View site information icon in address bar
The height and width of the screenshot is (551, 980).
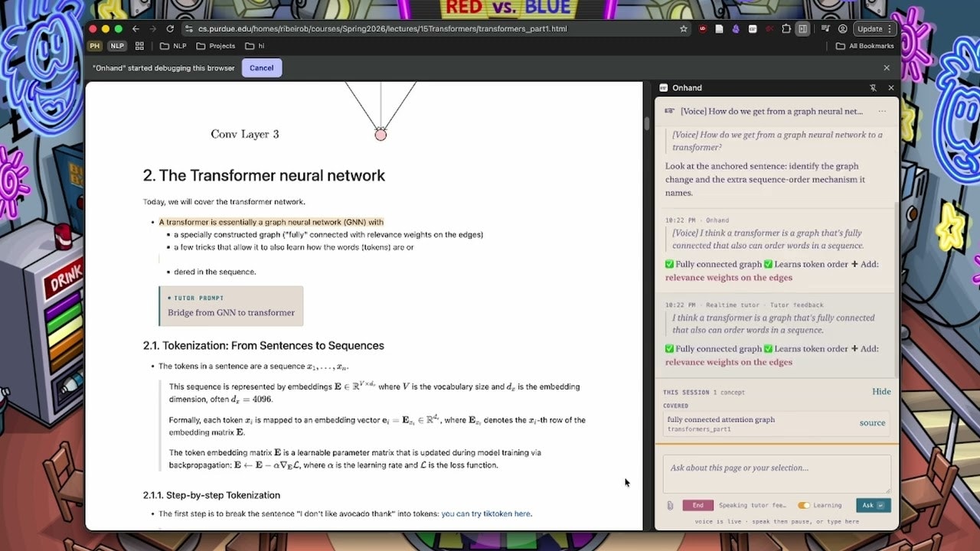[188, 29]
